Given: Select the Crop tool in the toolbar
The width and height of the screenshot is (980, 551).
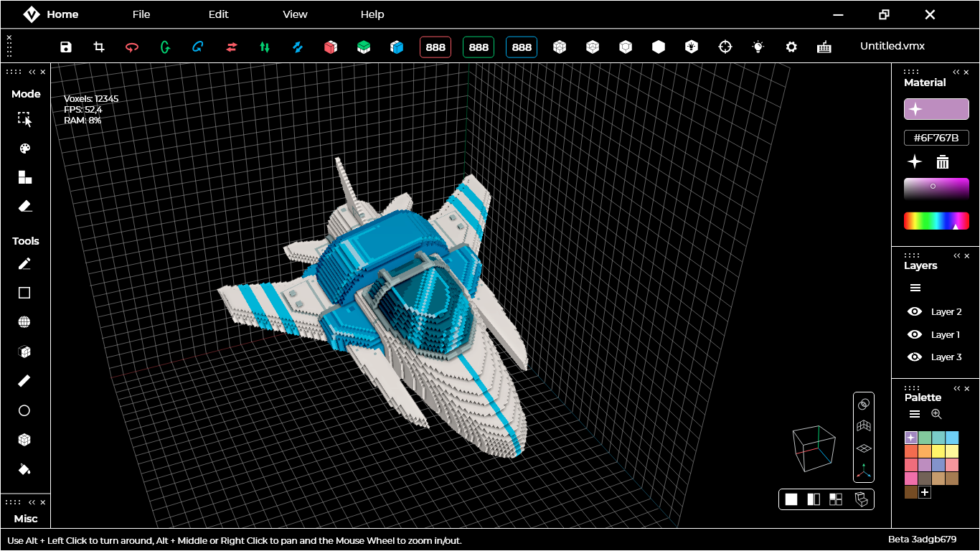Looking at the screenshot, I should pyautogui.click(x=98, y=46).
